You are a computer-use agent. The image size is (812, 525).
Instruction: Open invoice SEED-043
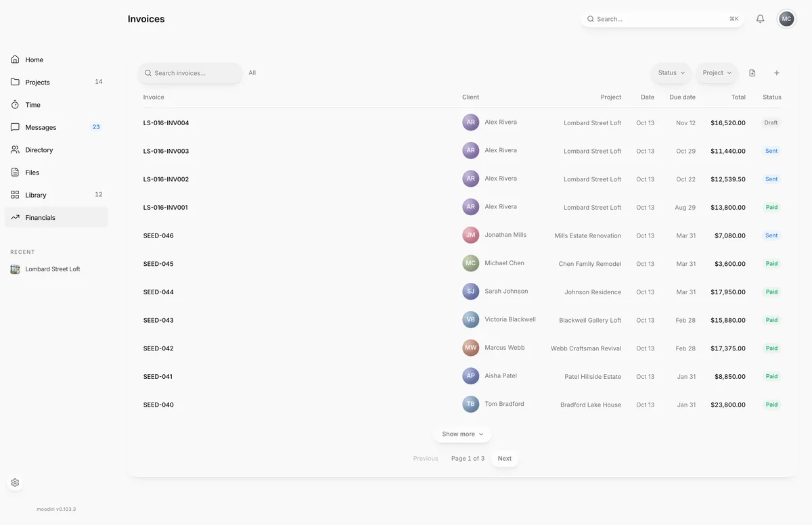[158, 321]
